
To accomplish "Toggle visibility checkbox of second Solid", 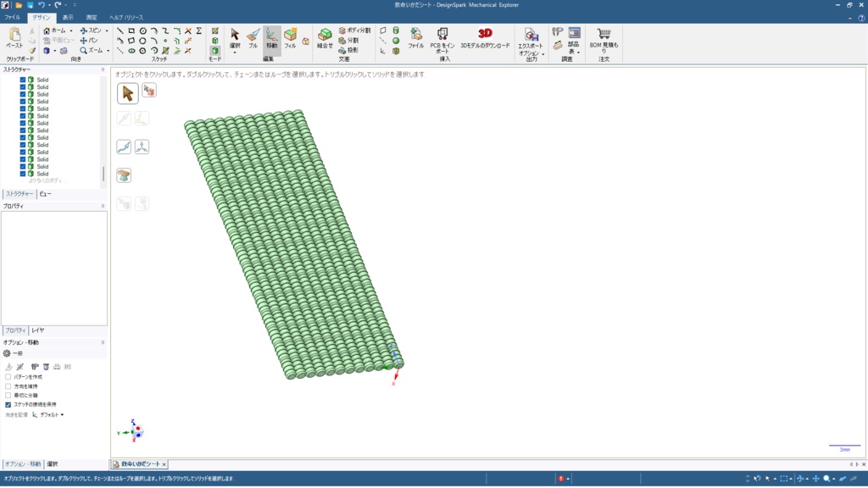I will pyautogui.click(x=23, y=87).
